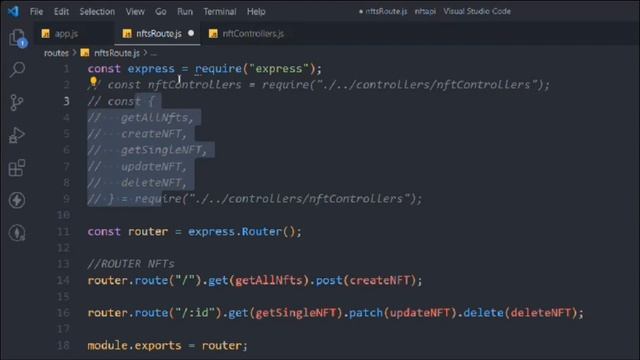Open Run and Debug view icon
The height and width of the screenshot is (360, 640).
pyautogui.click(x=17, y=135)
